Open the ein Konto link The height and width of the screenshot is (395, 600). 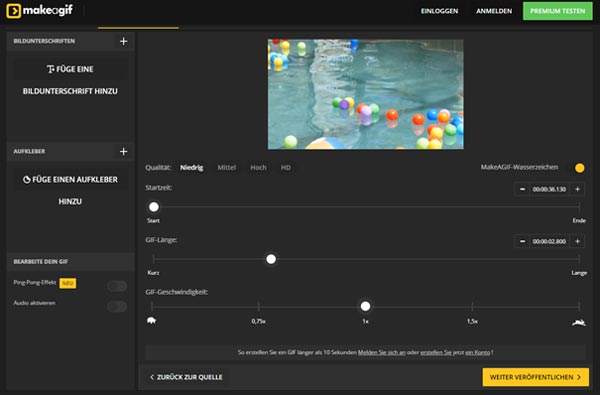tap(478, 352)
